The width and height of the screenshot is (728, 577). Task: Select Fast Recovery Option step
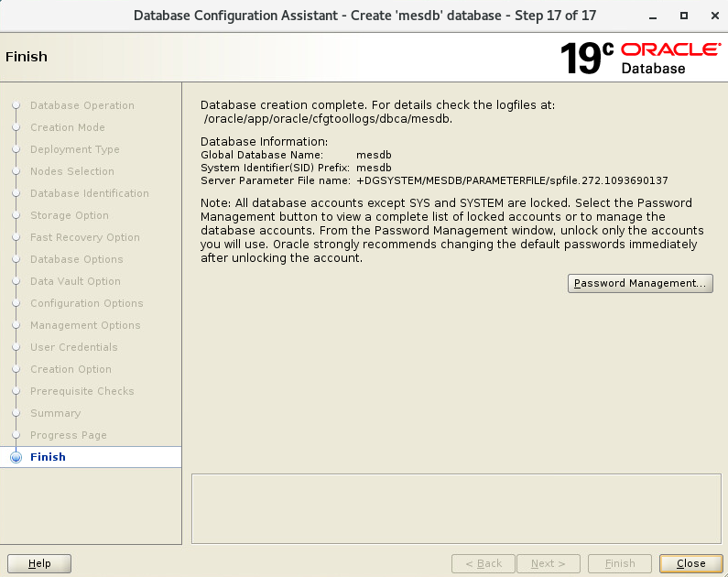tap(84, 237)
